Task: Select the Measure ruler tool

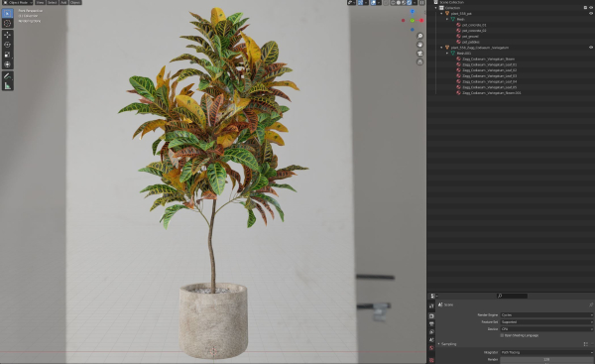Action: (x=7, y=86)
